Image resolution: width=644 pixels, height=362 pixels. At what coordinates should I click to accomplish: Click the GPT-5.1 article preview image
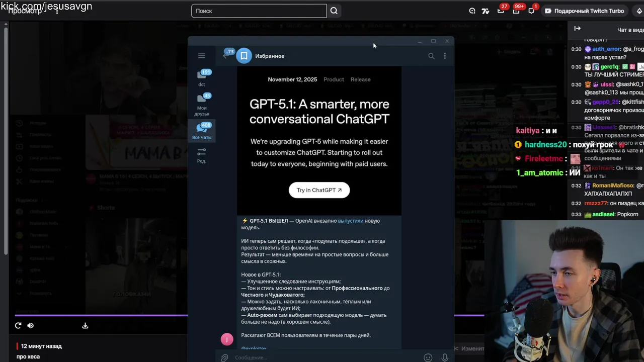point(319,141)
